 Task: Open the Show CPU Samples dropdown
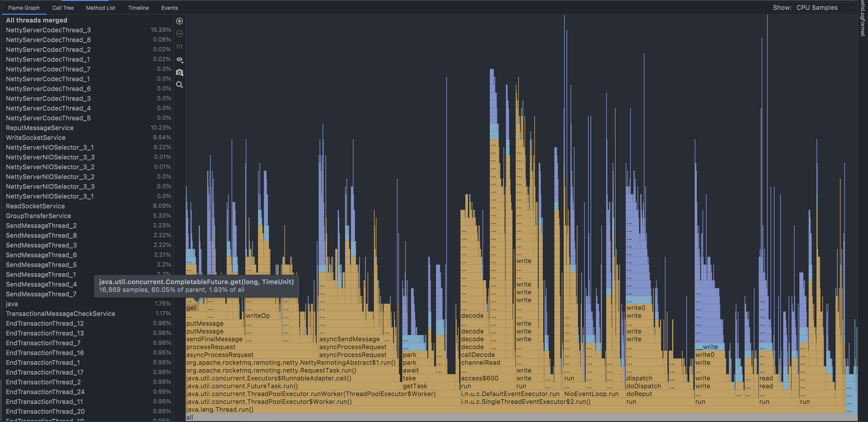tap(824, 7)
